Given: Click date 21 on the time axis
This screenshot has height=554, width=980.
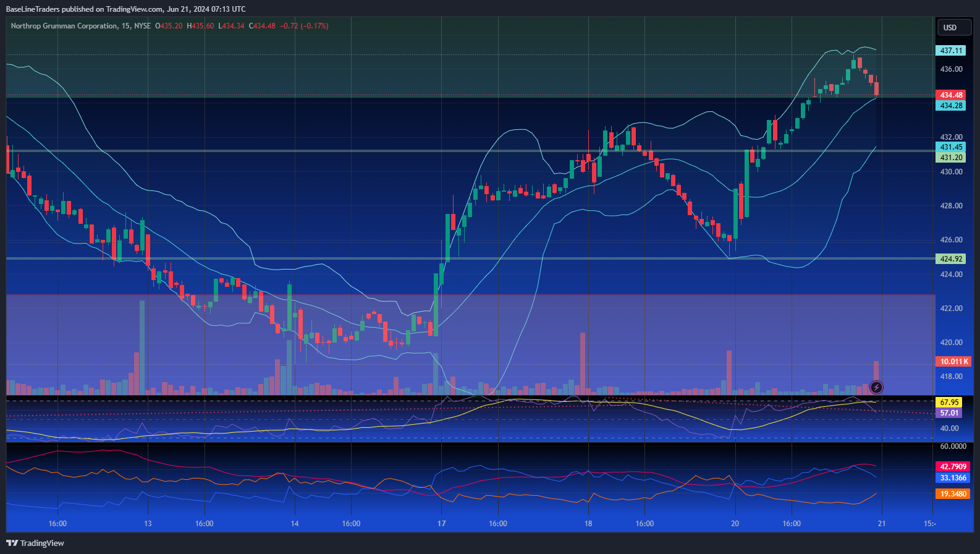Looking at the screenshot, I should tap(882, 524).
